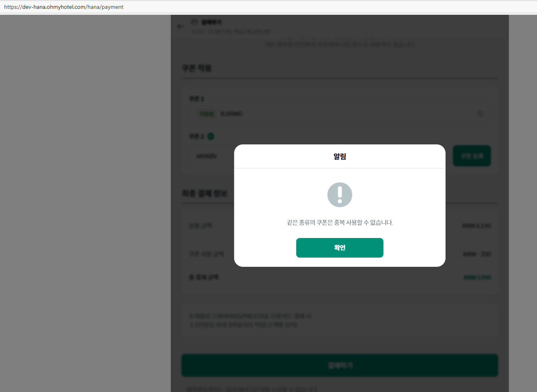Go back using the left arrow icon
537x392 pixels.
tap(181, 26)
